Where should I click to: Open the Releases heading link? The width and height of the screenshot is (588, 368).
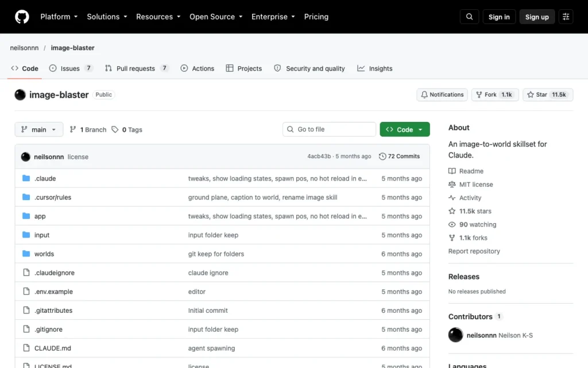pos(463,277)
